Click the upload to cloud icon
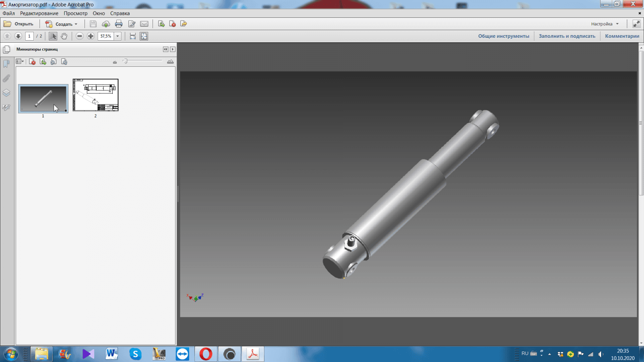Image resolution: width=644 pixels, height=362 pixels. 106,24
